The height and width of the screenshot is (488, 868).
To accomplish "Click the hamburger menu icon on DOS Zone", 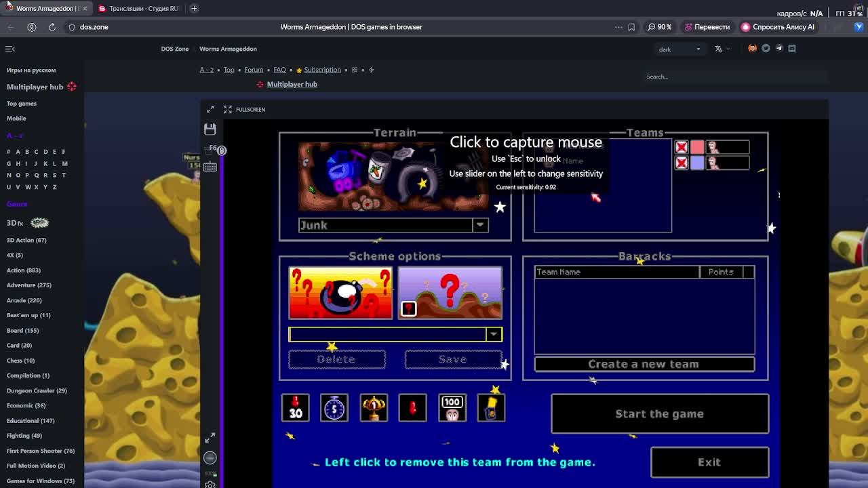I will 10,49.
